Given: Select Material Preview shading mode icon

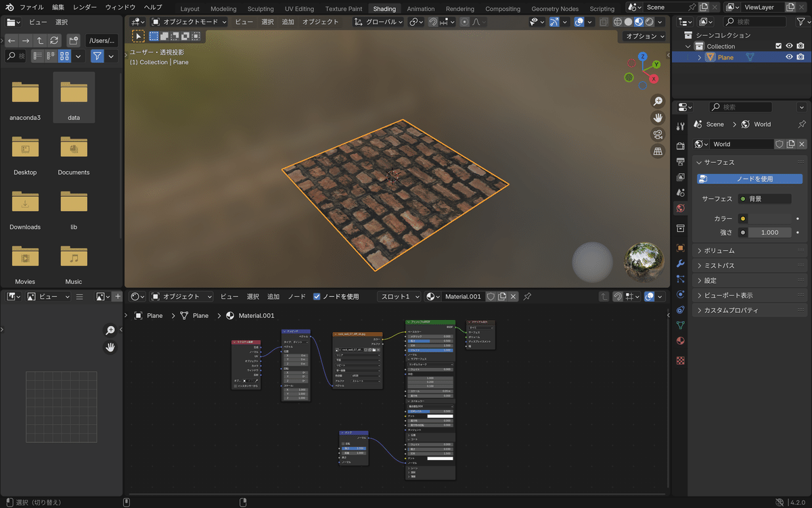Looking at the screenshot, I should (638, 22).
